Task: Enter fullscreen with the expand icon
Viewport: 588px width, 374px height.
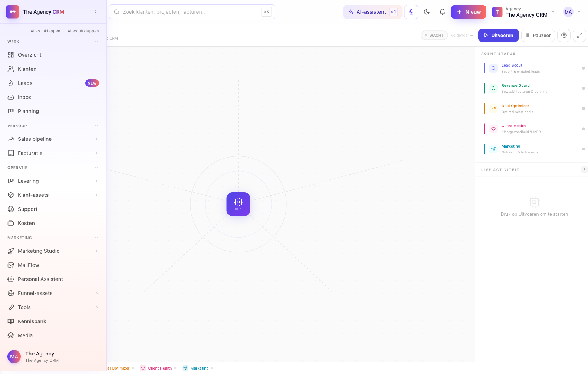Action: click(579, 35)
